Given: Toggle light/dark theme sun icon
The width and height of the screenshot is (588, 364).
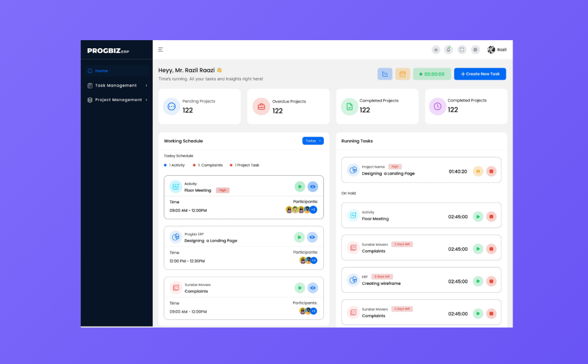Looking at the screenshot, I should 436,50.
